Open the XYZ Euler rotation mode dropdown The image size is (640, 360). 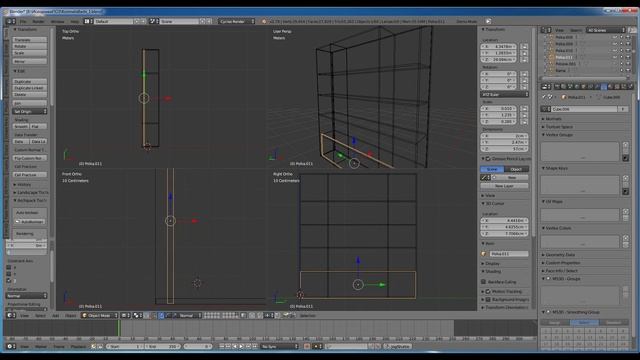point(504,95)
